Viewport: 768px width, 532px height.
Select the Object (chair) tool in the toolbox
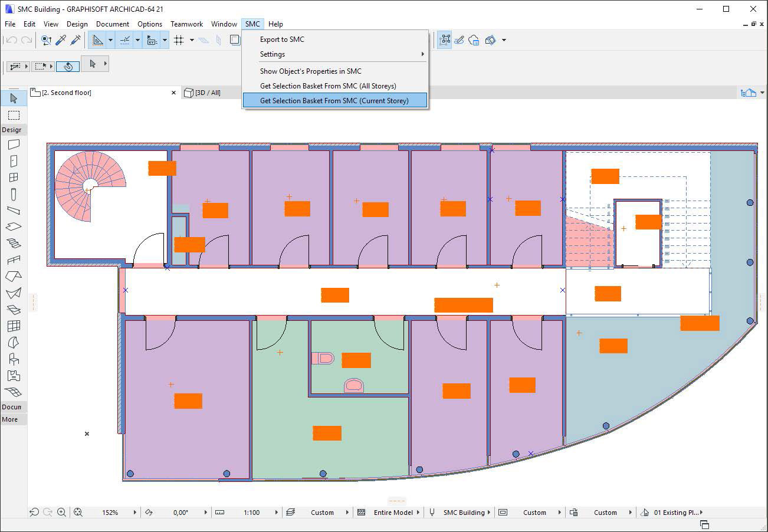click(14, 359)
